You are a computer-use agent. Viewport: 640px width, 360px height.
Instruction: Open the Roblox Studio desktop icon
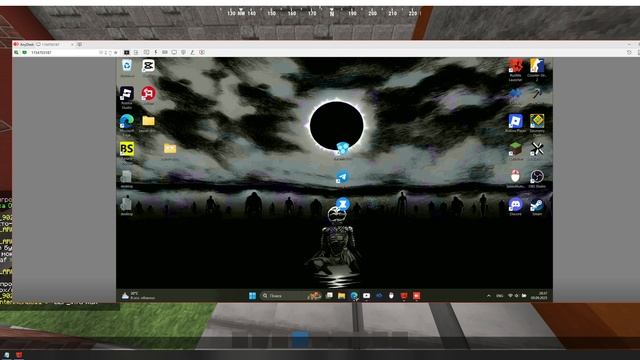tap(127, 97)
